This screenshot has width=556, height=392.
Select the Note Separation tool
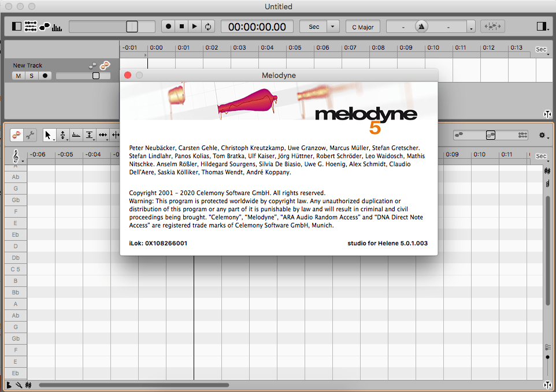pos(115,135)
